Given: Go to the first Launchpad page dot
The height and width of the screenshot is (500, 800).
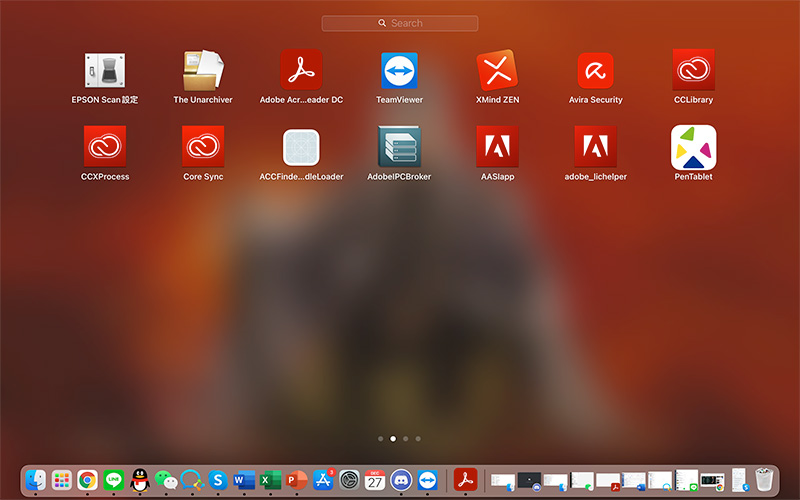Looking at the screenshot, I should [x=381, y=439].
